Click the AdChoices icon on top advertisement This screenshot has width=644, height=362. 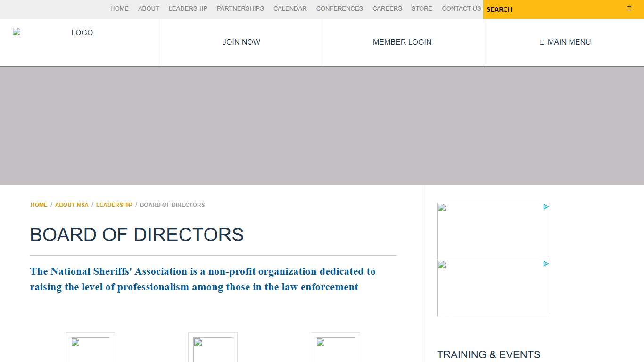click(546, 206)
